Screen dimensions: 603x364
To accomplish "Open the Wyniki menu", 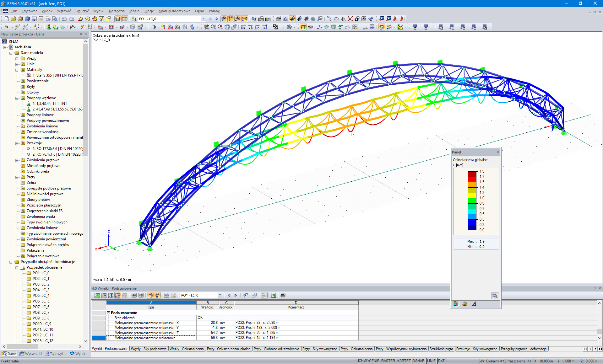I will click(98, 11).
